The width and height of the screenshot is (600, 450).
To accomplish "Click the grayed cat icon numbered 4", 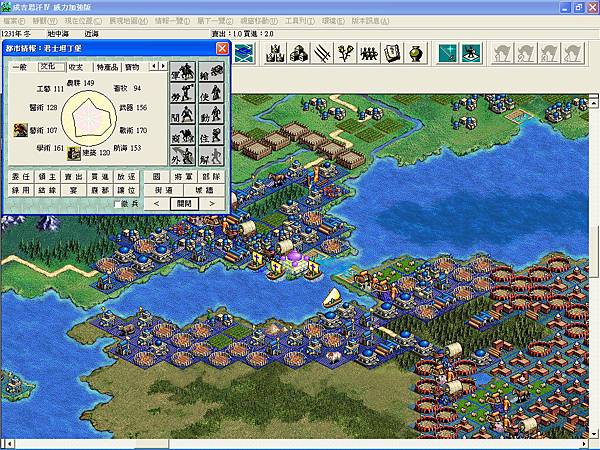I will (572, 53).
